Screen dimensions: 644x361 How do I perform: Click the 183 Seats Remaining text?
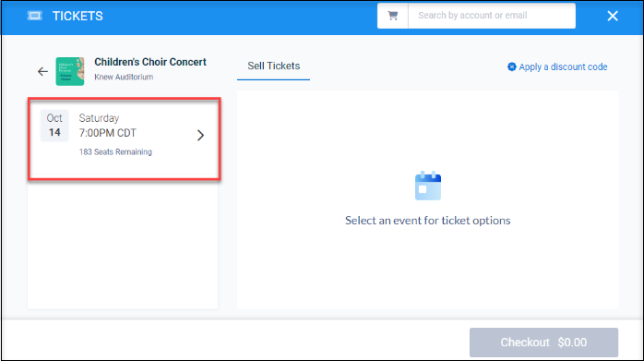point(115,152)
